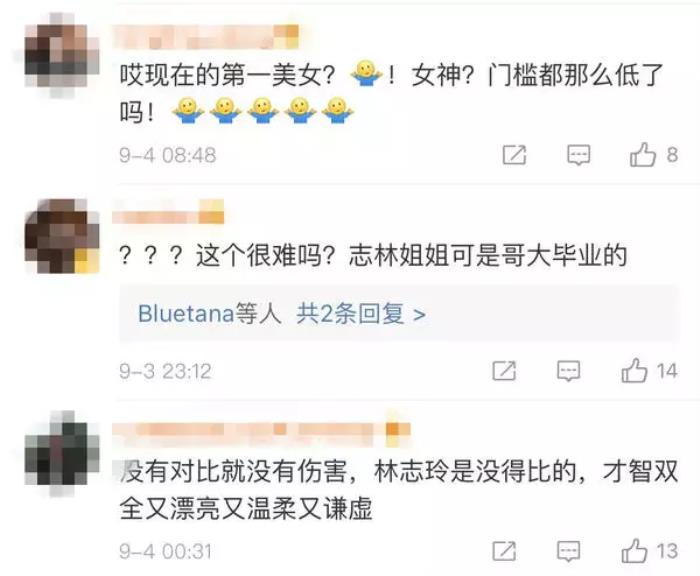Screen dimensions: 700x576
Task: Open reply box for 9-3 23:12 comment
Action: (x=568, y=371)
